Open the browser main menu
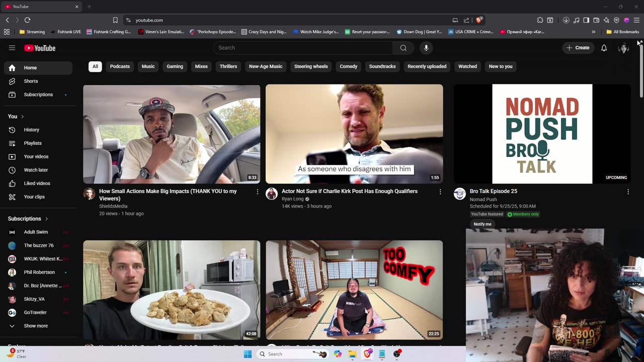Viewport: 644px width, 362px height. point(636,20)
